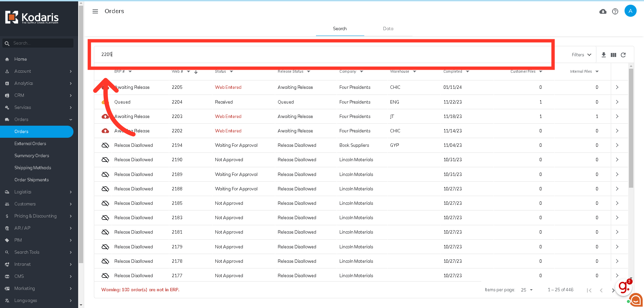Viewport: 644px width, 308px height.
Task: Click the cloud upload icon for order 2202
Action: pos(105,131)
